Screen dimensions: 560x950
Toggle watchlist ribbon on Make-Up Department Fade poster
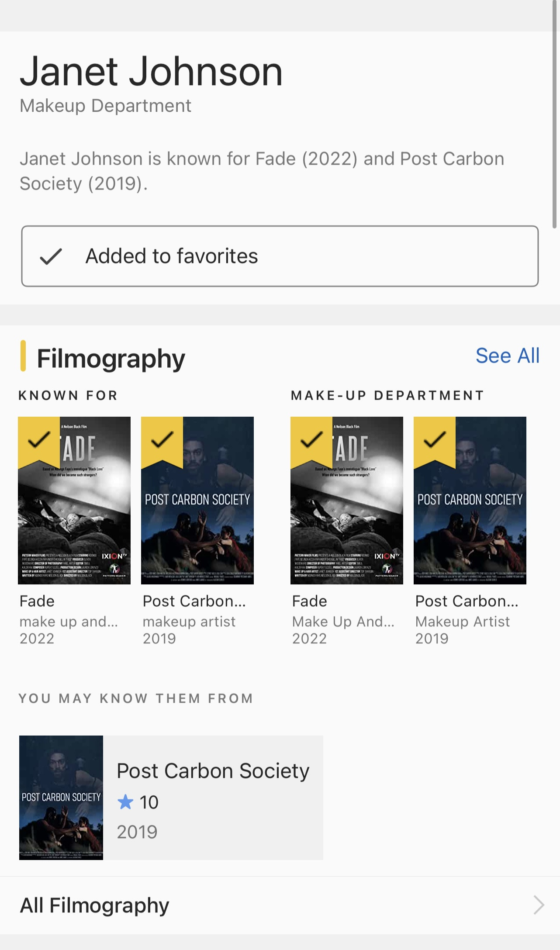click(x=311, y=440)
